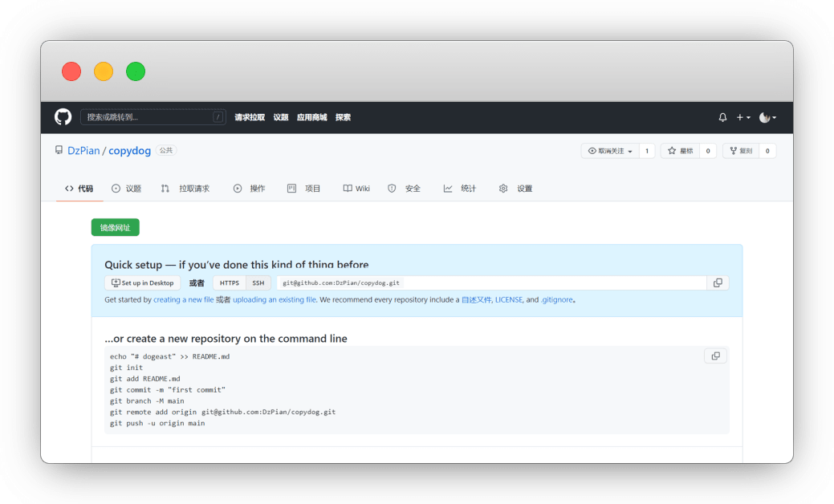
Task: Open the avatar account dropdown caret
Action: click(776, 117)
